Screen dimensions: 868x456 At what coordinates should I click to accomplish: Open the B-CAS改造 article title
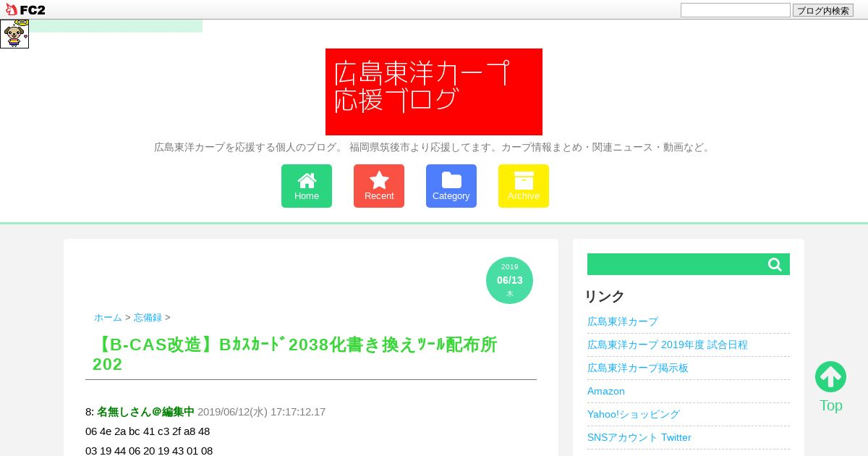pyautogui.click(x=295, y=355)
